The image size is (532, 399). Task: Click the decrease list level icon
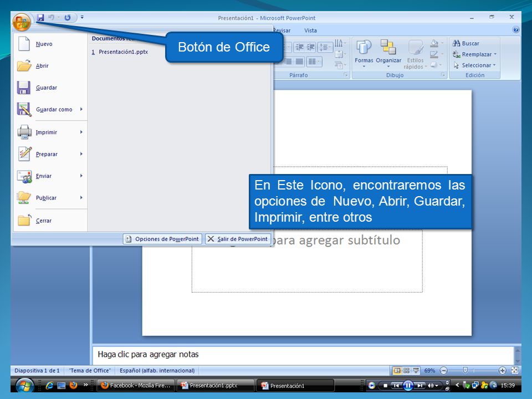click(x=299, y=47)
